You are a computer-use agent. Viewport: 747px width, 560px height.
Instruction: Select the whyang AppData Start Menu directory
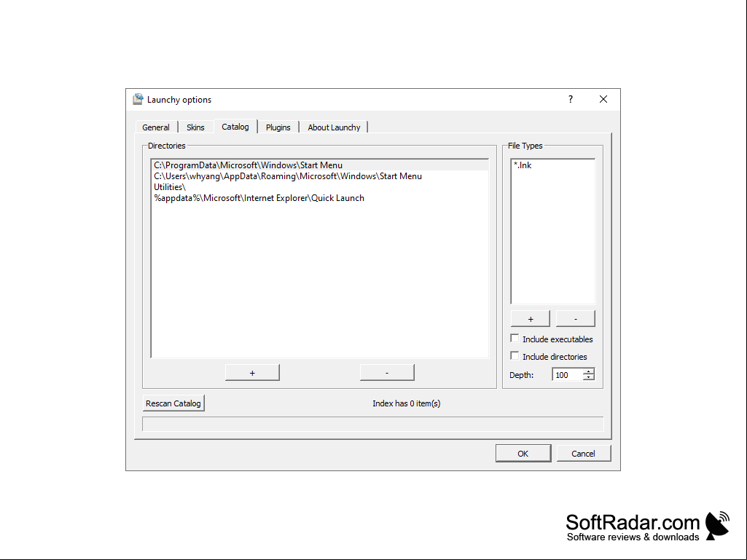point(320,176)
